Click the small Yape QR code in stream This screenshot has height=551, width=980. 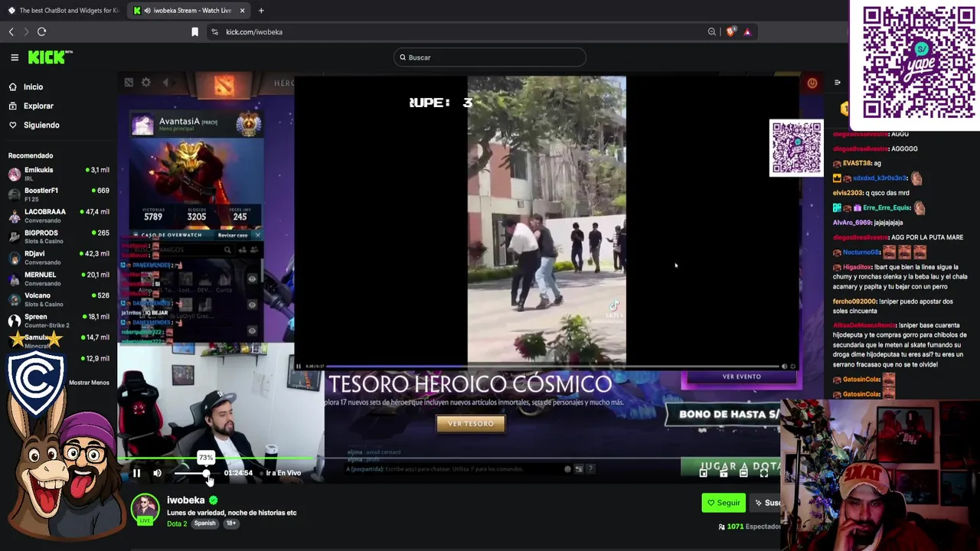796,148
